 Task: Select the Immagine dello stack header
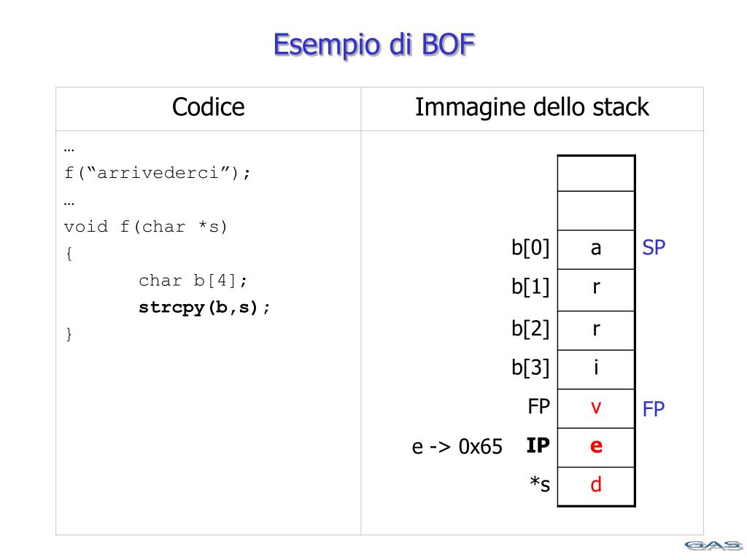532,107
